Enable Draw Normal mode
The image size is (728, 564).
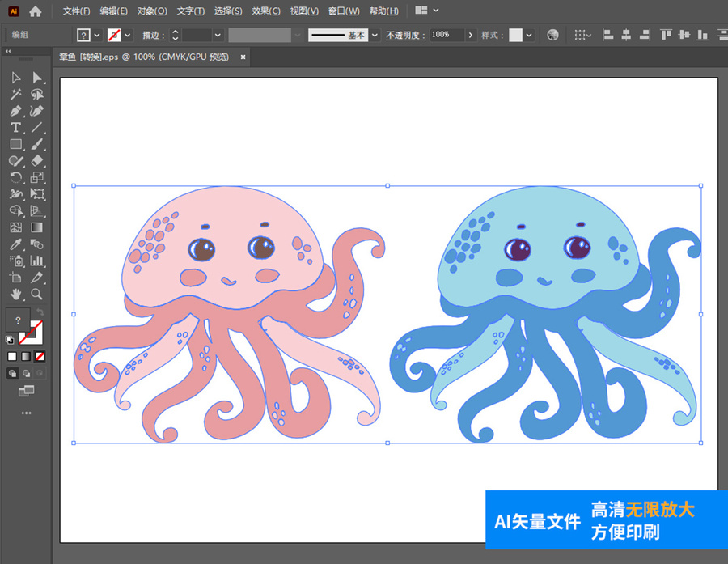[x=12, y=373]
